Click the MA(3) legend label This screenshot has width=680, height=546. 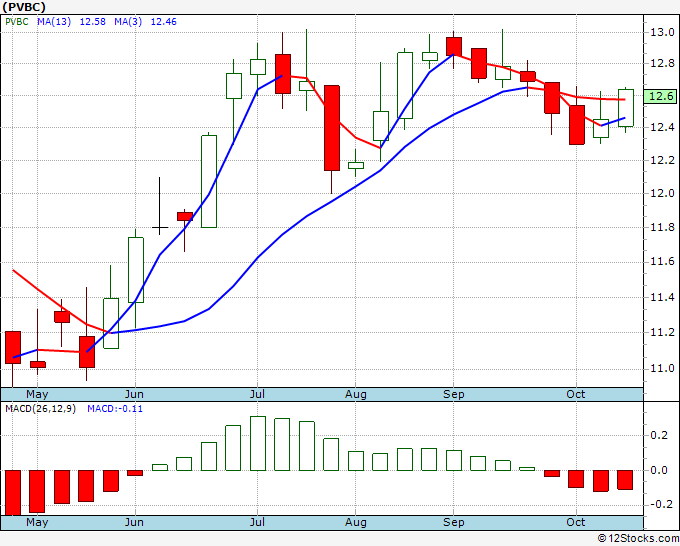click(128, 22)
